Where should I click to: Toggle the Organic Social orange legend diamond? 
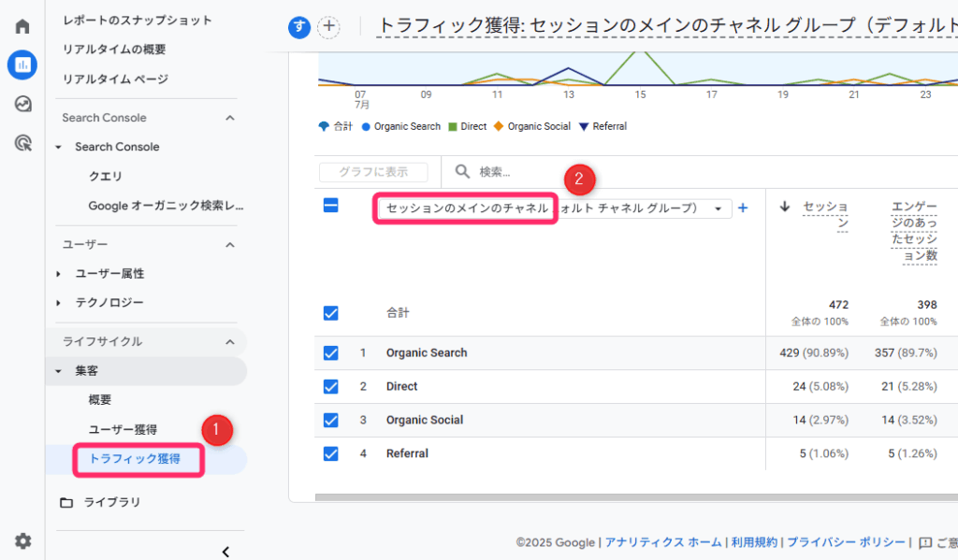(x=499, y=126)
